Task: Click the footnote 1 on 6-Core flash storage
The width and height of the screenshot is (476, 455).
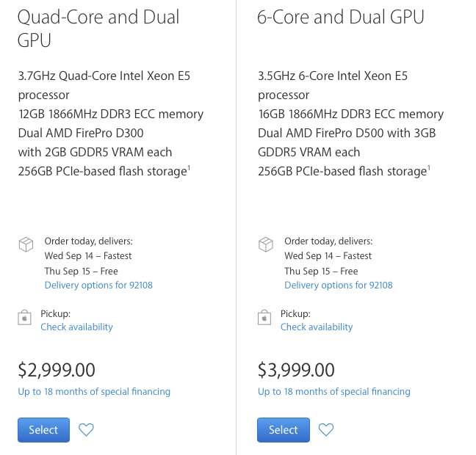Action: (x=429, y=168)
